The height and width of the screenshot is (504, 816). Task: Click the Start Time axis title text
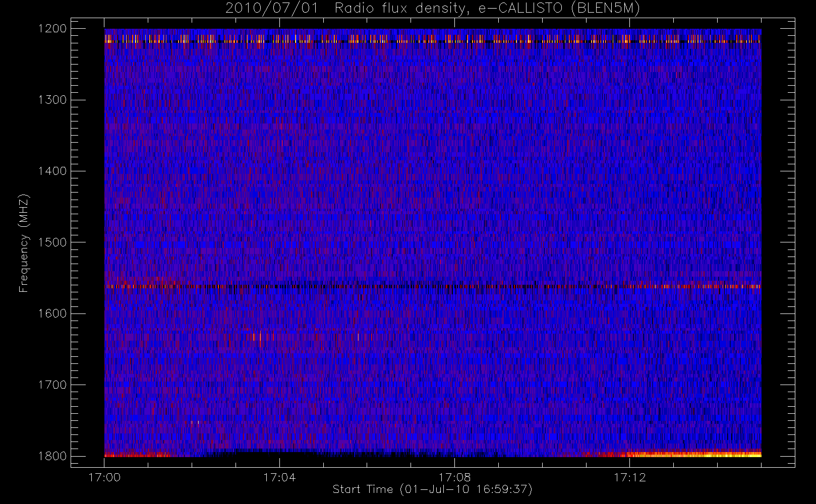(x=432, y=489)
